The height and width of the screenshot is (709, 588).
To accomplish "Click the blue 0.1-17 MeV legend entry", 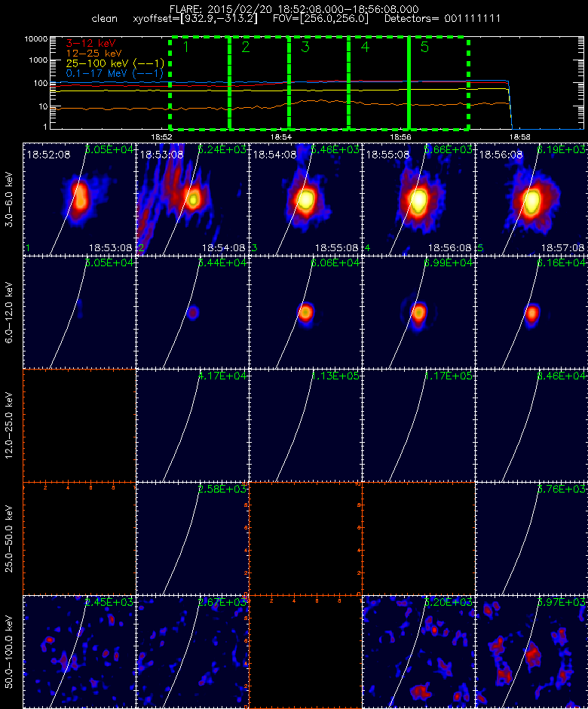I will pos(115,73).
